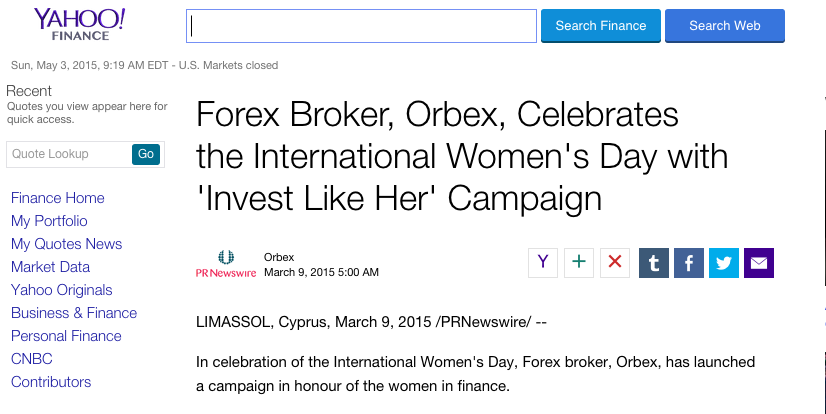Share article on Twitter

point(724,263)
